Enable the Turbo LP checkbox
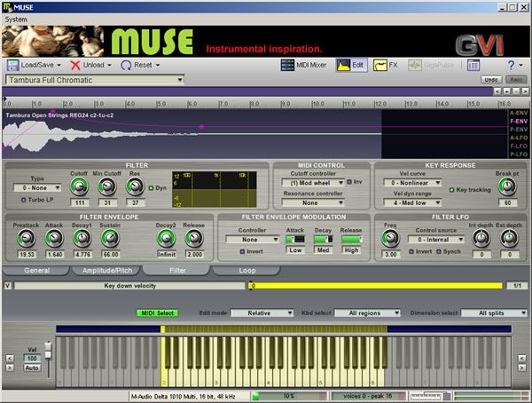 pyautogui.click(x=23, y=200)
